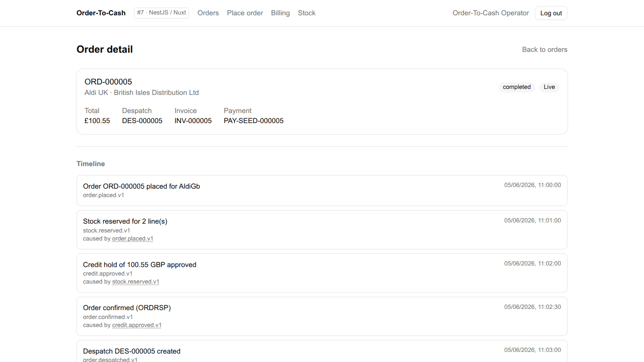Click timestamp 05/06/2026, 11:02:00

pos(533,263)
